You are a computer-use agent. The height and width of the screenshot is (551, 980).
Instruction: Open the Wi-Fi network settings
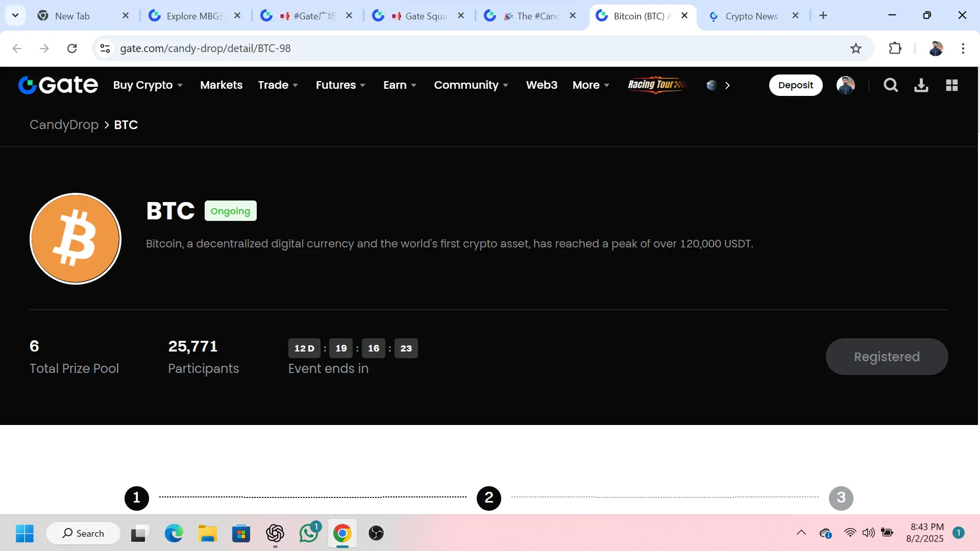[850, 533]
